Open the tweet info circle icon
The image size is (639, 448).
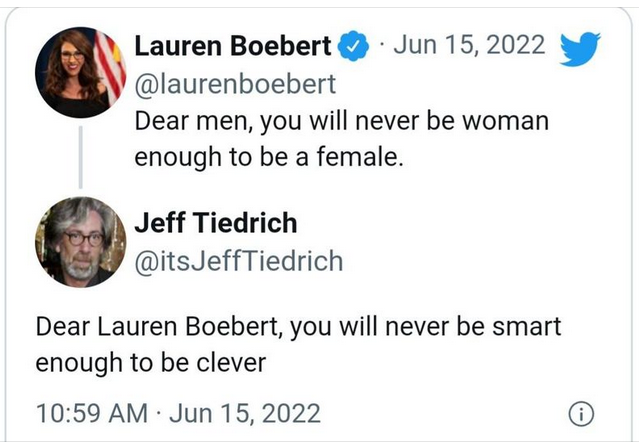click(581, 413)
